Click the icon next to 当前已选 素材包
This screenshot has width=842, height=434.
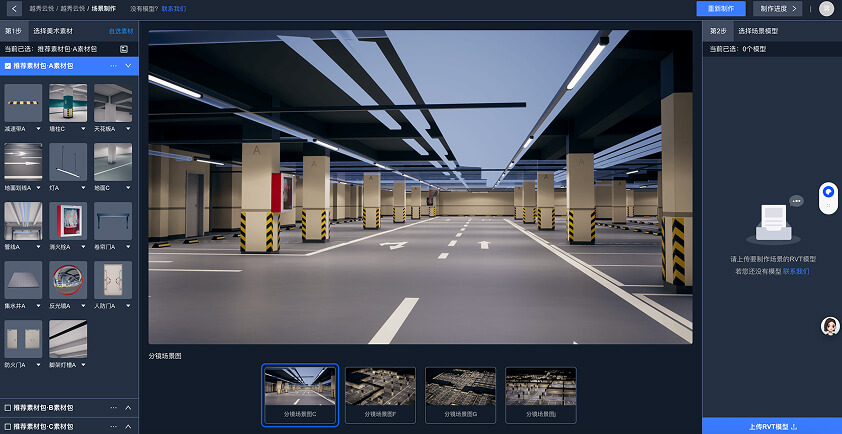click(124, 48)
